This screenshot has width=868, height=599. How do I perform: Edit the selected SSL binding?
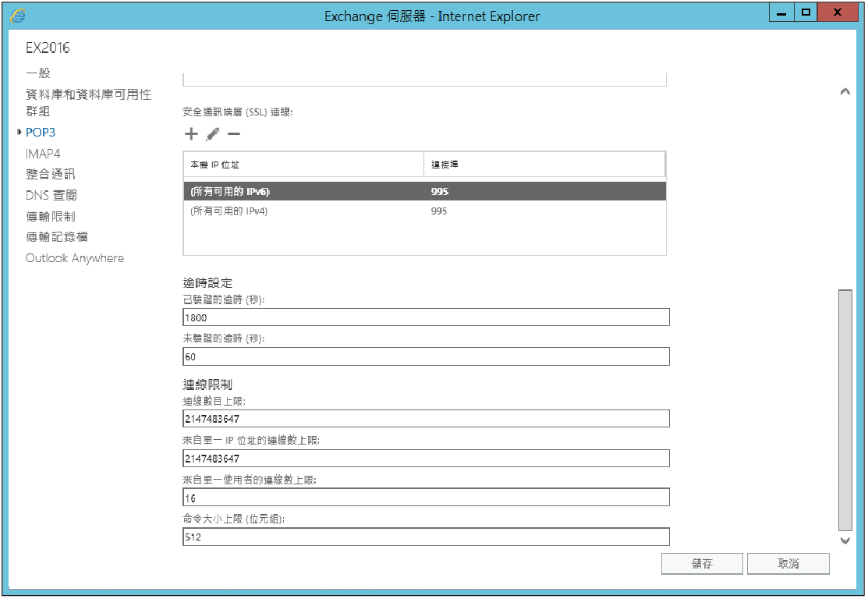coord(213,134)
